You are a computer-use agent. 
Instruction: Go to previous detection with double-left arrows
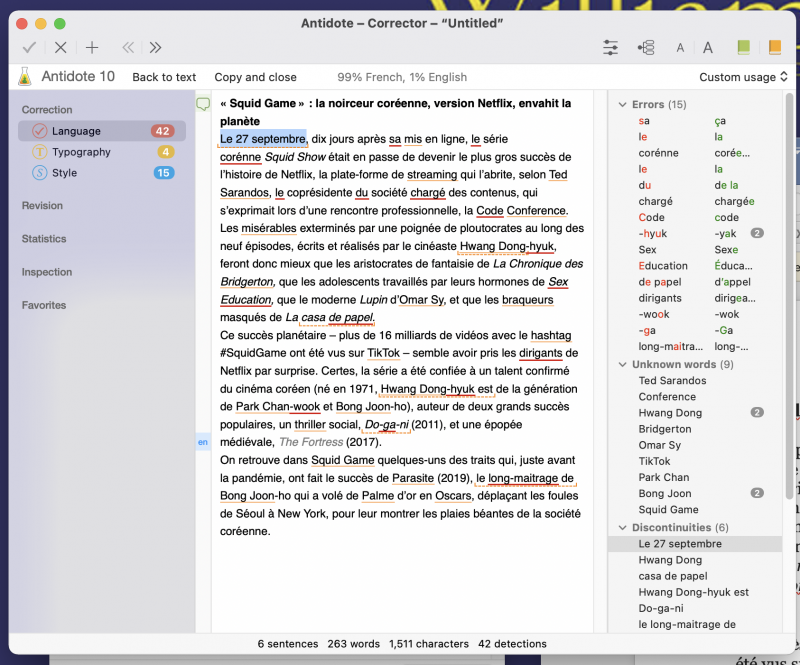[128, 47]
